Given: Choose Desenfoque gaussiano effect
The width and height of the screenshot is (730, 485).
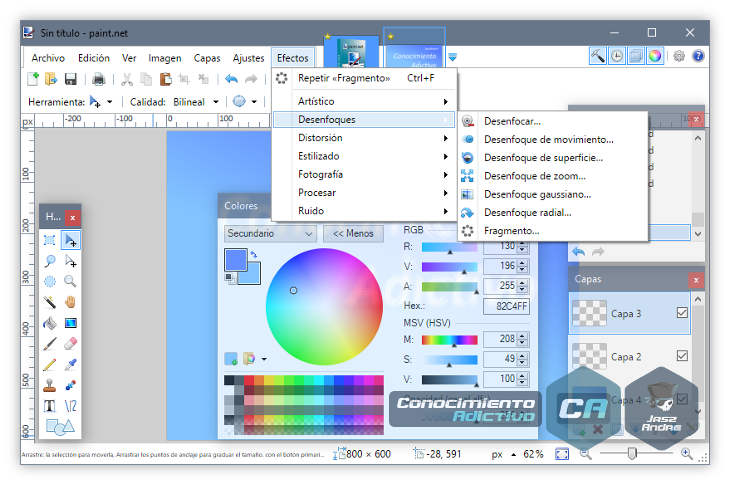Looking at the screenshot, I should pyautogui.click(x=553, y=195).
